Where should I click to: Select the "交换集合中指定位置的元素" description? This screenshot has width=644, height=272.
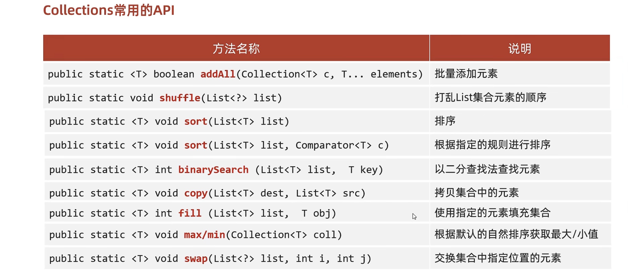[x=497, y=258]
